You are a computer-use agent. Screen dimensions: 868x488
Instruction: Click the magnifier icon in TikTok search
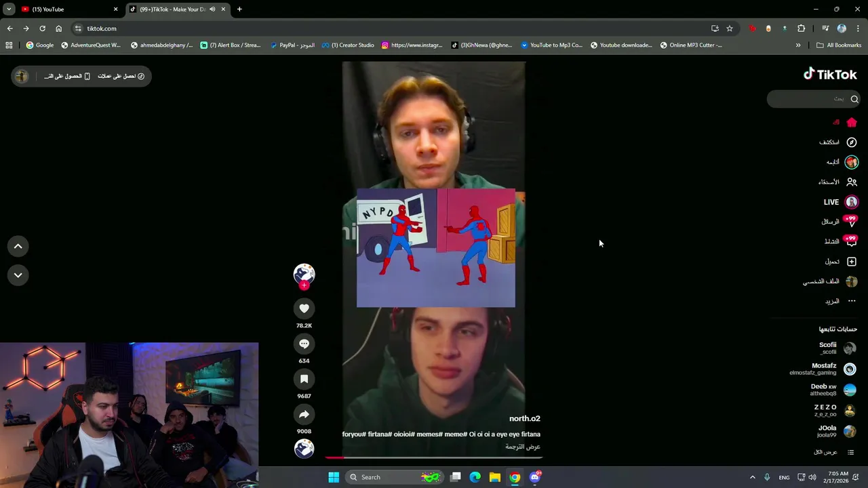[854, 99]
